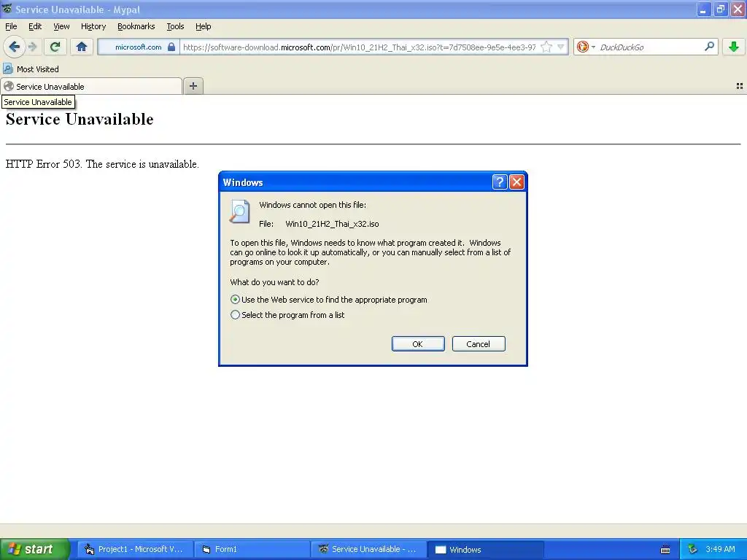Viewport: 747px width, 560px height.
Task: Click the microsoft.com site identity box
Action: point(139,47)
